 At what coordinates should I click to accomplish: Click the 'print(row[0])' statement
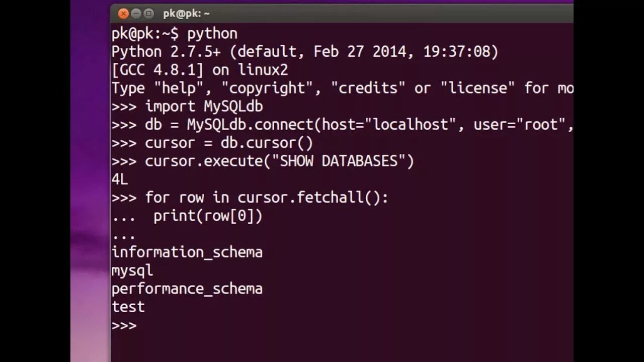point(208,216)
